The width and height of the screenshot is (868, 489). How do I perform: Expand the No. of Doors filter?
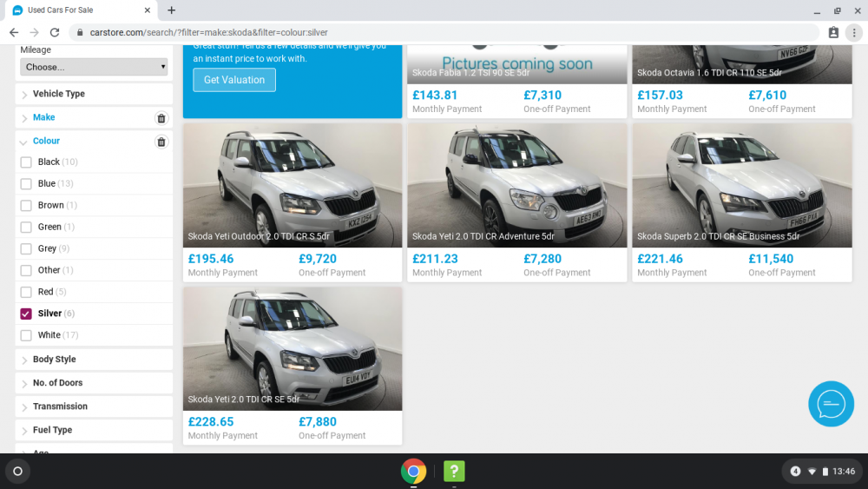pos(94,383)
